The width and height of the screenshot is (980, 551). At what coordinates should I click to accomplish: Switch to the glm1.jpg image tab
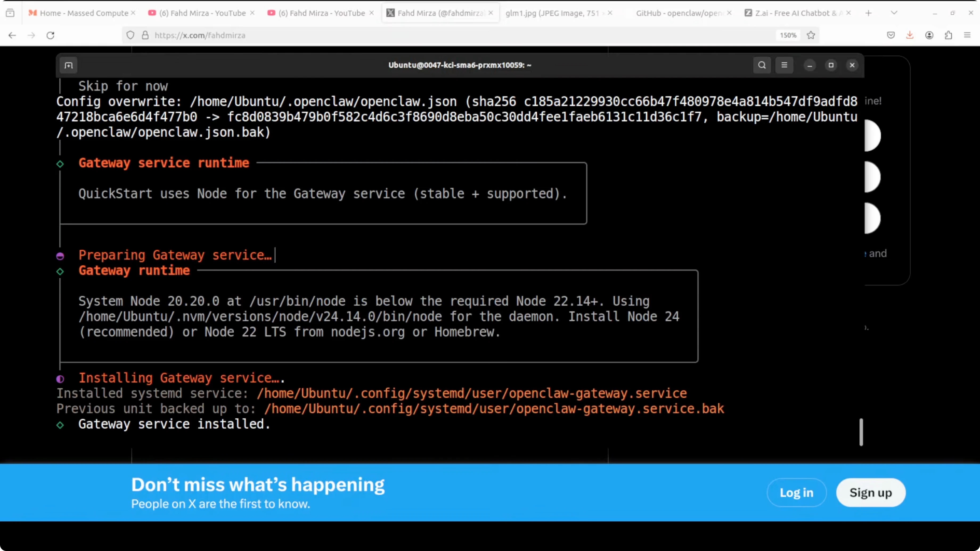click(x=552, y=13)
